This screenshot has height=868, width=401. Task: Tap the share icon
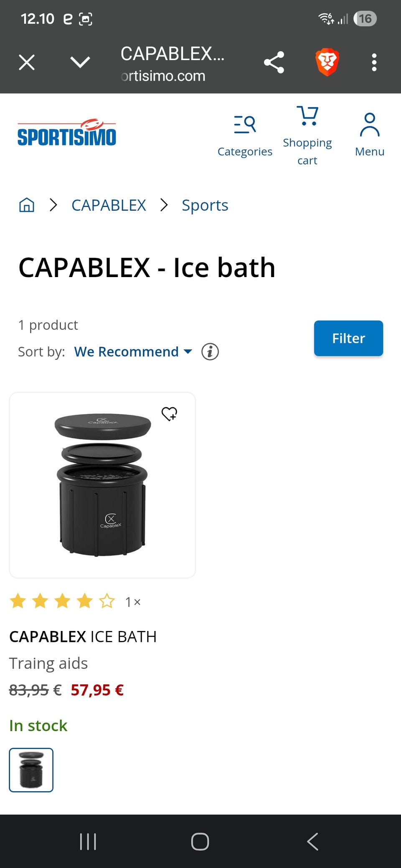(274, 63)
